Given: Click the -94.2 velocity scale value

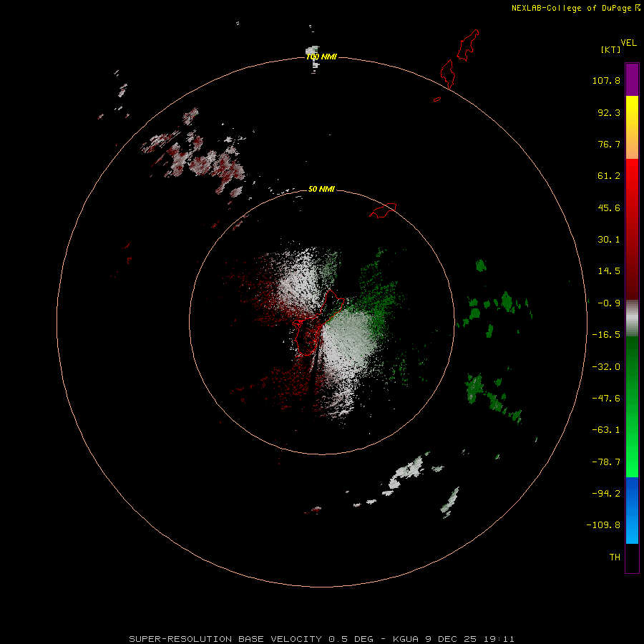Looking at the screenshot, I should pyautogui.click(x=606, y=493).
